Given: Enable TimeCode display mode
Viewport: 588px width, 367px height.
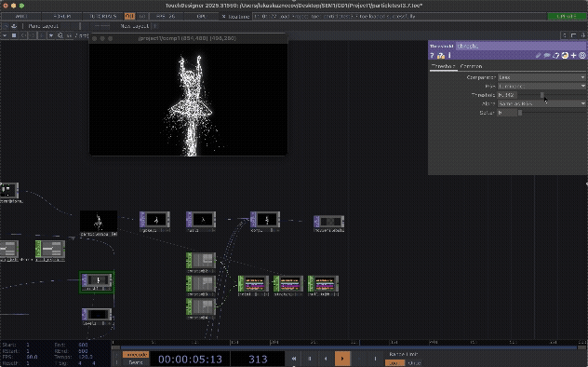Looking at the screenshot, I should click(136, 355).
